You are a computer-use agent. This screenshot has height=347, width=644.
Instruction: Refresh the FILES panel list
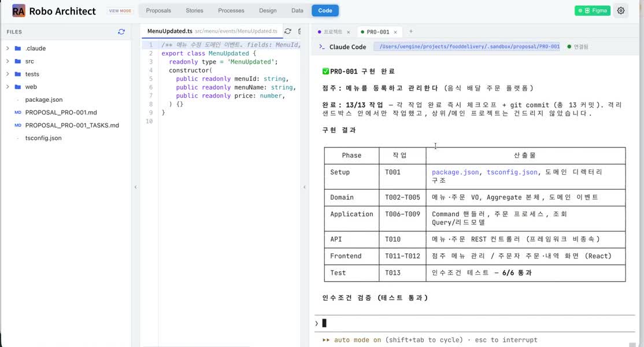121,32
